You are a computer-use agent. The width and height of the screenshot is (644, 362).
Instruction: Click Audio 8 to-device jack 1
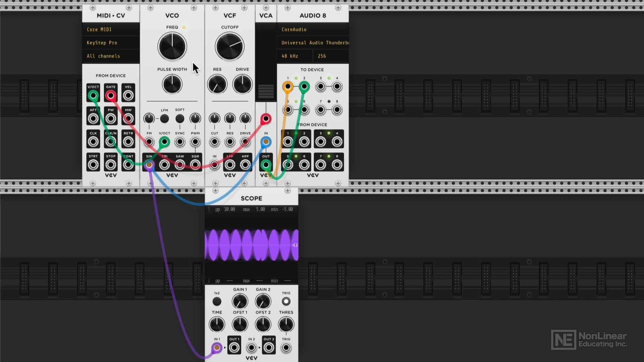[x=287, y=87]
